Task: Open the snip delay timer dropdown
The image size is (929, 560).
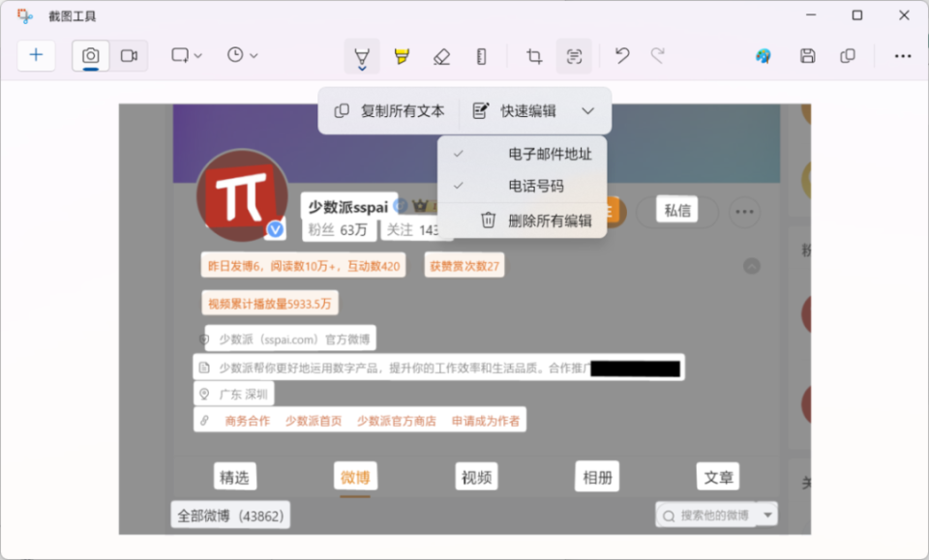Action: click(x=254, y=55)
